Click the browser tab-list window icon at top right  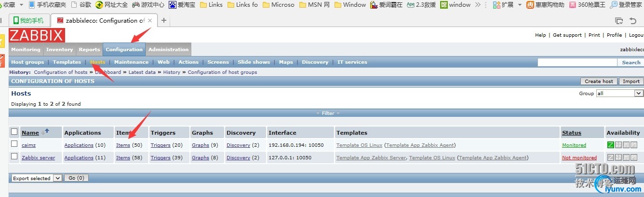click(x=619, y=20)
